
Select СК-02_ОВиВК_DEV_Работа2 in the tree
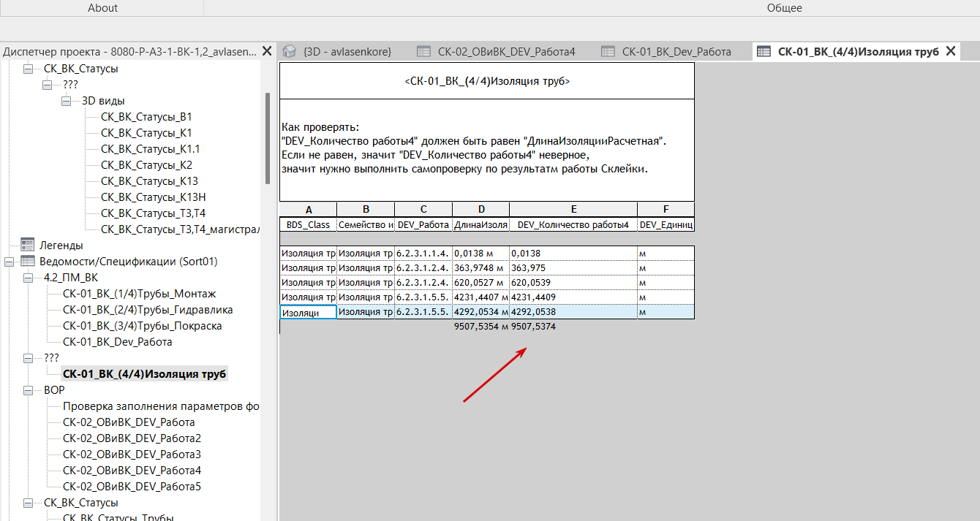tap(132, 438)
